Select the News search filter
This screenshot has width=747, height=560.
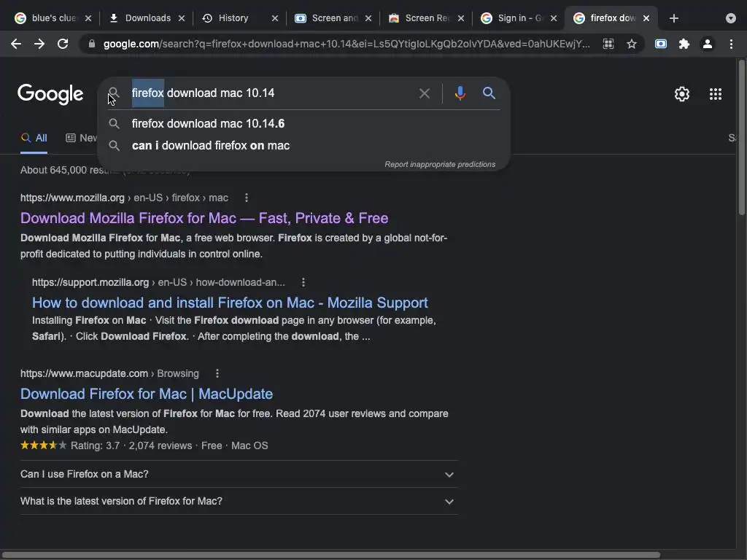pos(82,138)
